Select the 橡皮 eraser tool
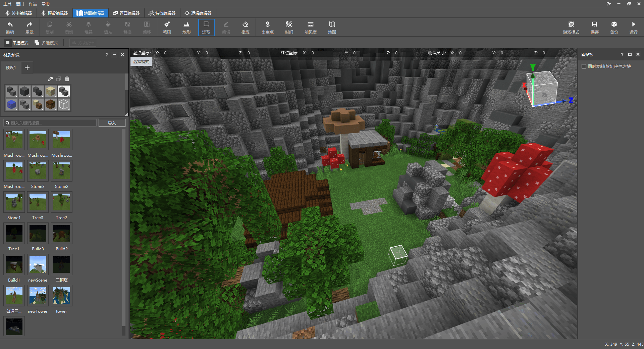Image resolution: width=644 pixels, height=349 pixels. tap(246, 28)
